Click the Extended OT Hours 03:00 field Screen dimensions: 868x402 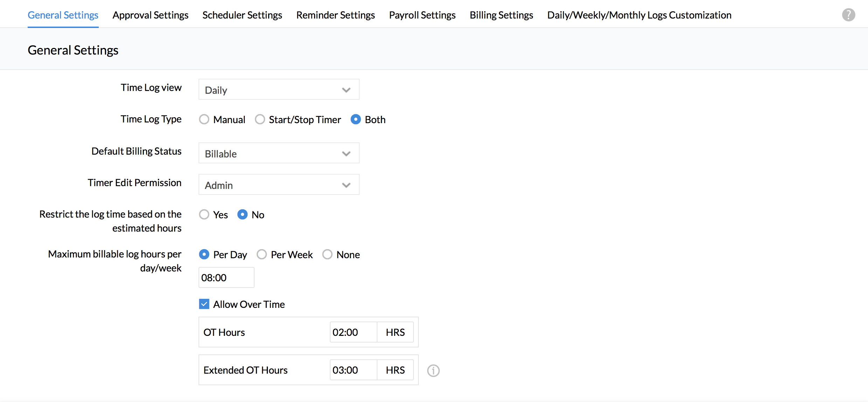click(x=353, y=370)
